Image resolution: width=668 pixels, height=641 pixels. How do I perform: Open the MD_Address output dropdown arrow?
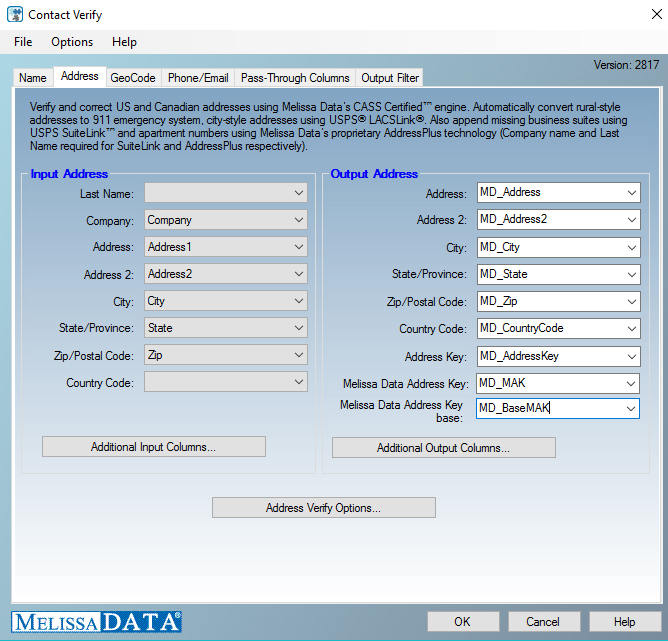[631, 193]
